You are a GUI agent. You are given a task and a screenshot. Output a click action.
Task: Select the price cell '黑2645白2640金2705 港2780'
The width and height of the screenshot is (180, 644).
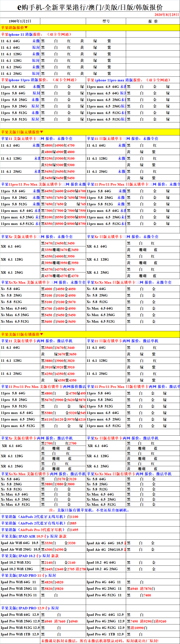(63, 569)
